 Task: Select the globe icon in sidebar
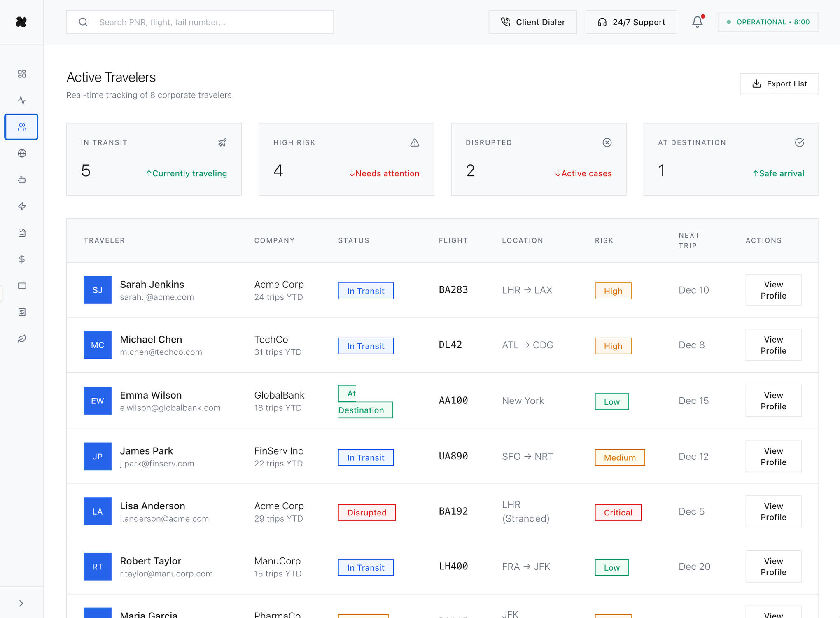22,153
